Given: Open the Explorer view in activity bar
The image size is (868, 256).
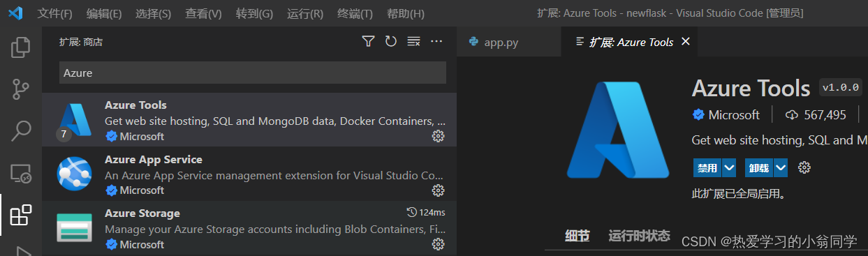Looking at the screenshot, I should coord(20,47).
